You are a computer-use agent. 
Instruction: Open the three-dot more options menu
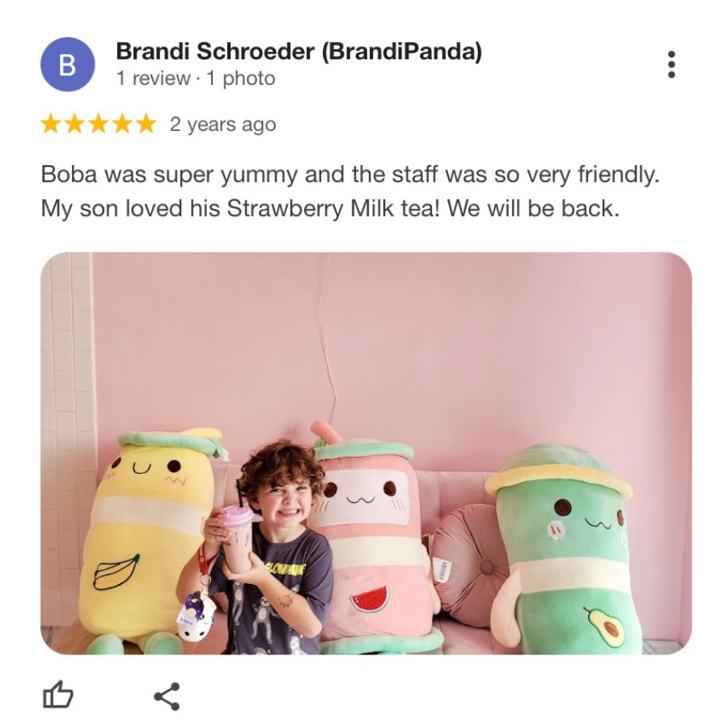click(671, 64)
